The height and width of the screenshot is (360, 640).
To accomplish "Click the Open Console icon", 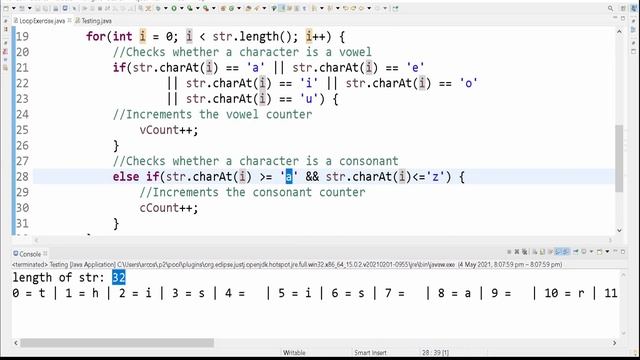I will (599, 252).
